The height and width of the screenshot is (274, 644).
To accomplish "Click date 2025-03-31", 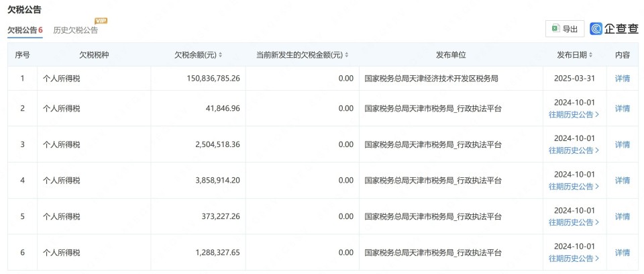I will (574, 78).
